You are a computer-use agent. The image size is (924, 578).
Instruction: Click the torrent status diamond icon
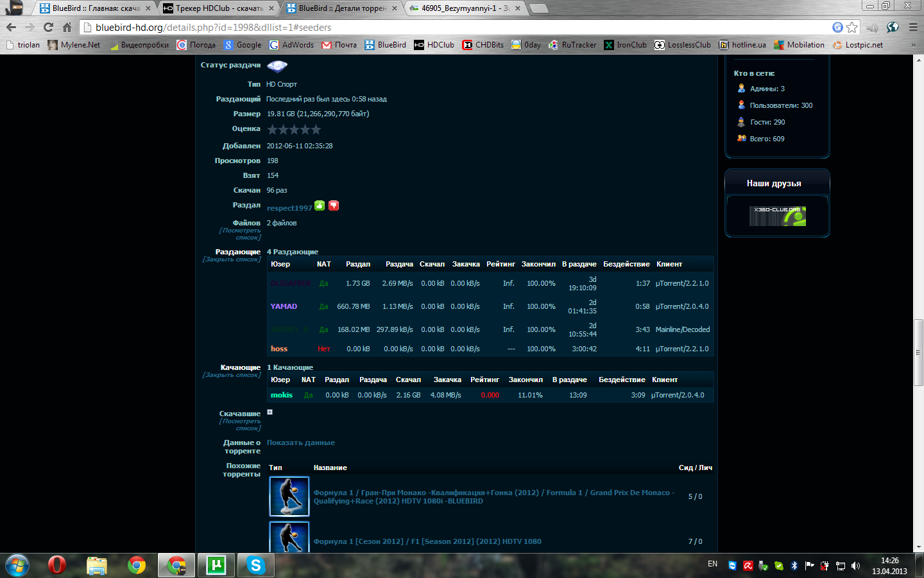tap(277, 66)
